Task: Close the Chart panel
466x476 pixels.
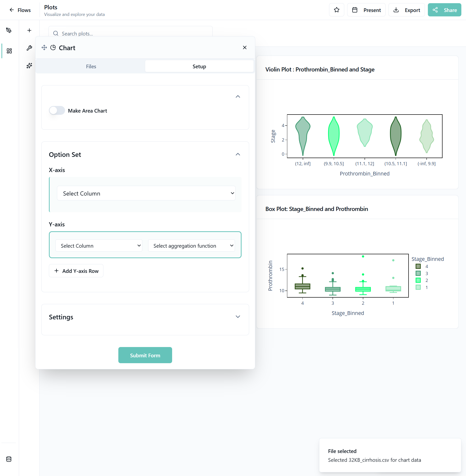Action: point(244,47)
